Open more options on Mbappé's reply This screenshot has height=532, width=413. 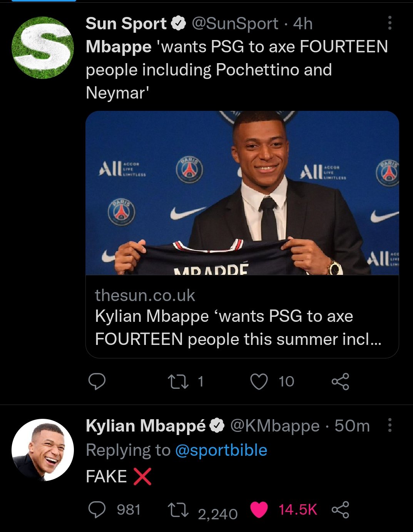click(x=390, y=425)
